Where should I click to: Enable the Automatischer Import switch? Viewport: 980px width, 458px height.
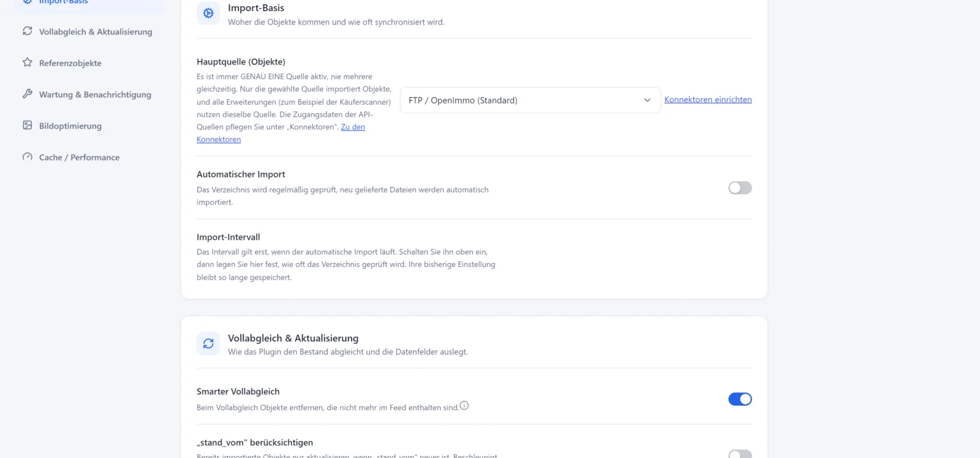pyautogui.click(x=740, y=188)
